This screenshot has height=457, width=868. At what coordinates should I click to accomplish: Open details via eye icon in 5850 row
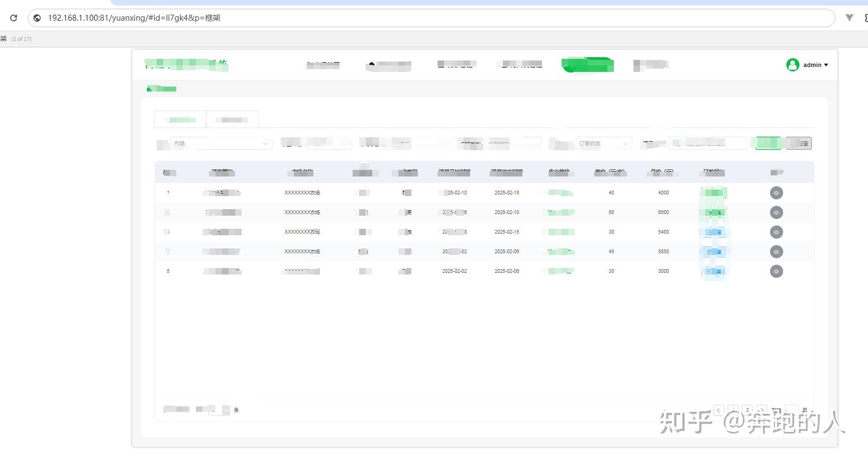pyautogui.click(x=777, y=252)
